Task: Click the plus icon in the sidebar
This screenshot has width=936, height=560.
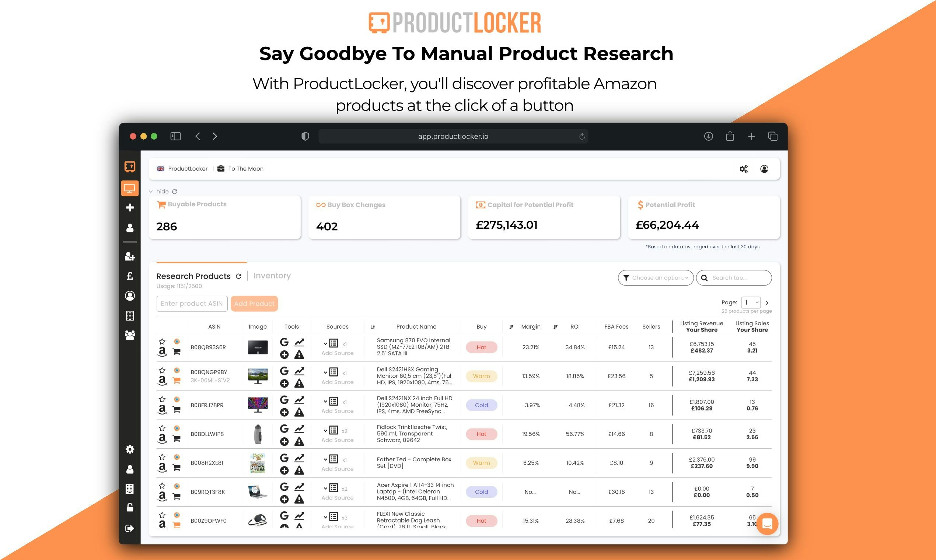Action: pyautogui.click(x=129, y=207)
